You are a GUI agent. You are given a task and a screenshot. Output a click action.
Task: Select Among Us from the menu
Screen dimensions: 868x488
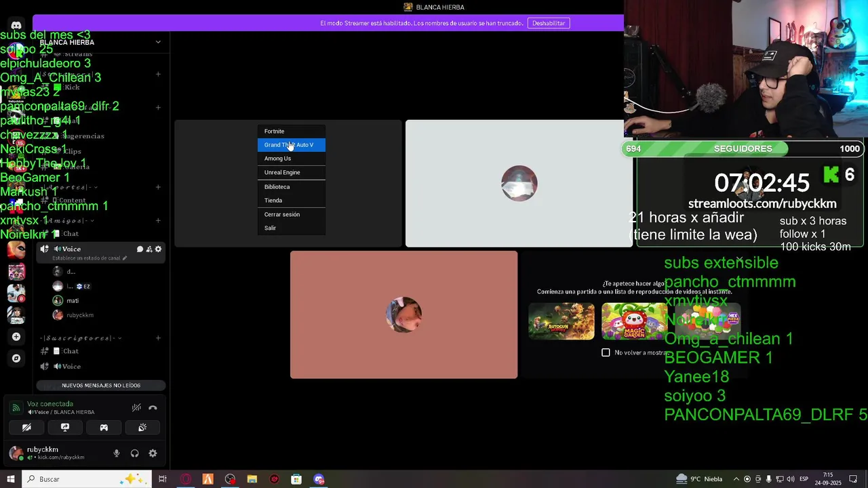[291, 159]
